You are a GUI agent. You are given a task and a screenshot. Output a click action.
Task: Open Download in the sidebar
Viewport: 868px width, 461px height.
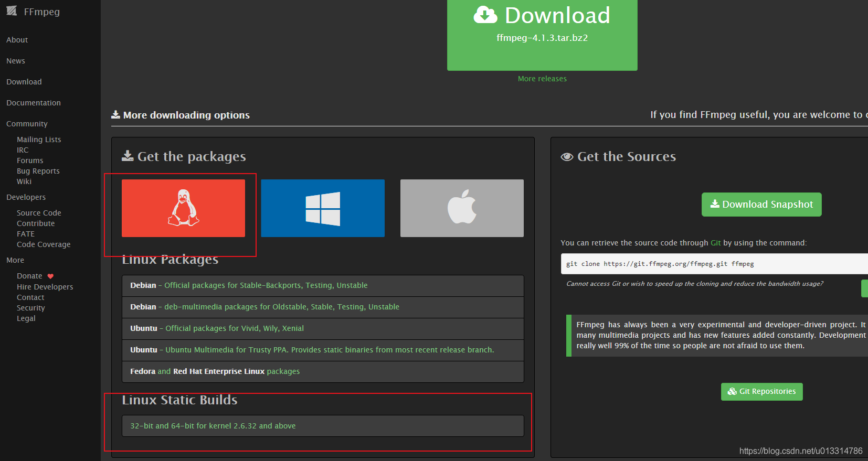point(24,82)
